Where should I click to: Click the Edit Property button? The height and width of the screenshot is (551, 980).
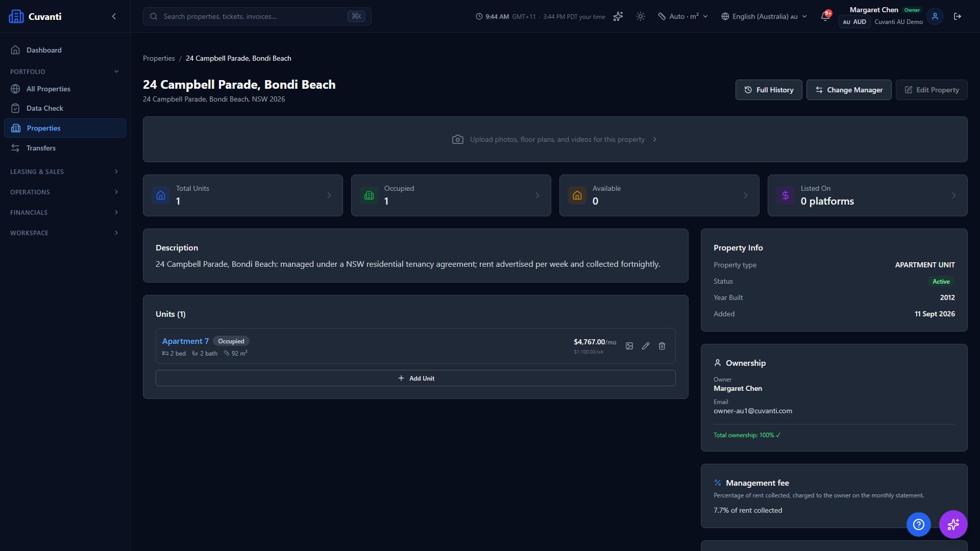tap(932, 90)
